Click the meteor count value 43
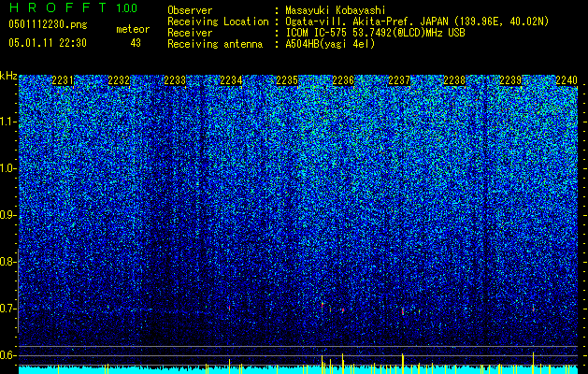 pos(136,43)
